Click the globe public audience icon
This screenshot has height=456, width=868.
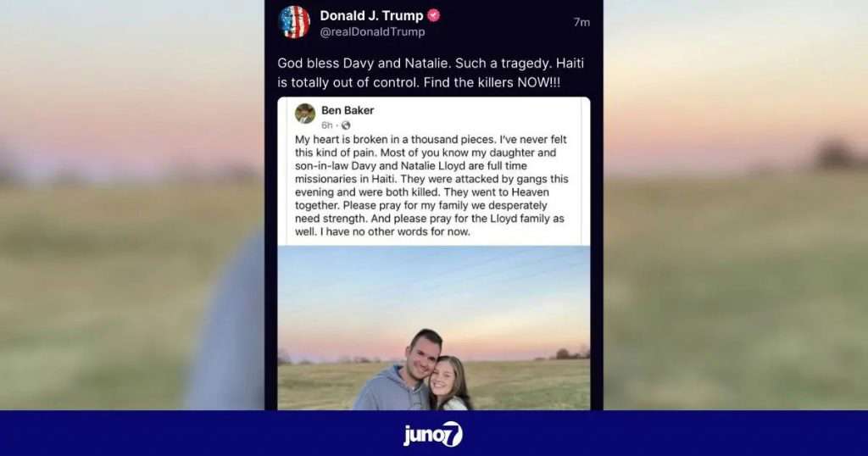346,125
